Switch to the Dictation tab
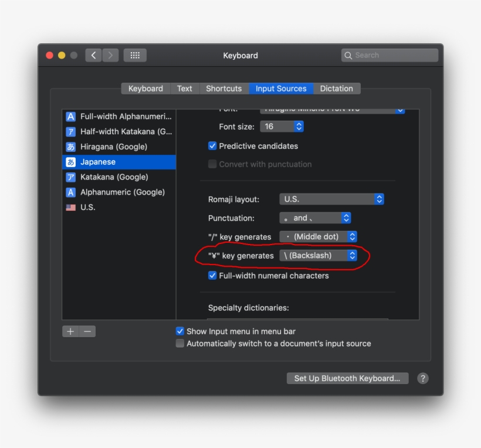This screenshot has height=448, width=481. [x=337, y=88]
